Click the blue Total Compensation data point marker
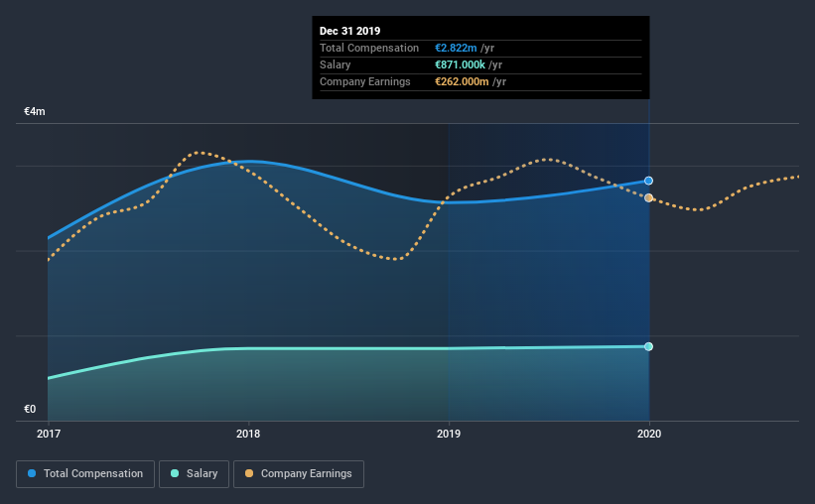The width and height of the screenshot is (815, 504). (648, 181)
